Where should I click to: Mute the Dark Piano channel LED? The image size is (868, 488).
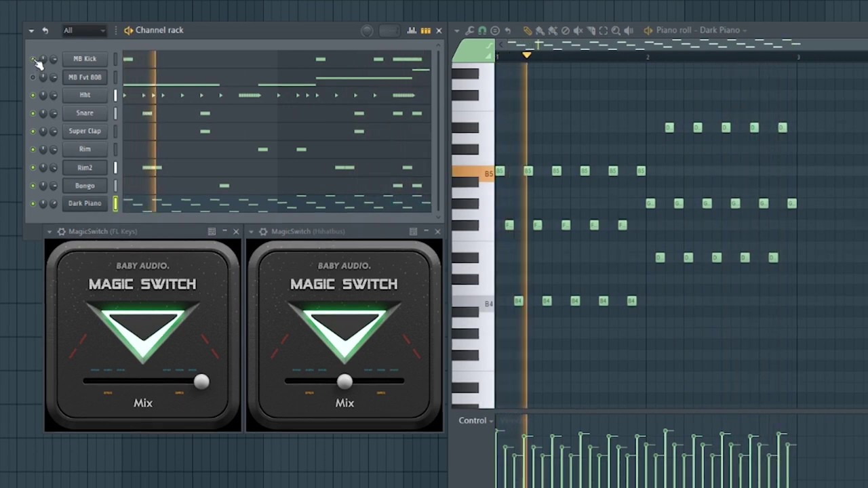(33, 203)
